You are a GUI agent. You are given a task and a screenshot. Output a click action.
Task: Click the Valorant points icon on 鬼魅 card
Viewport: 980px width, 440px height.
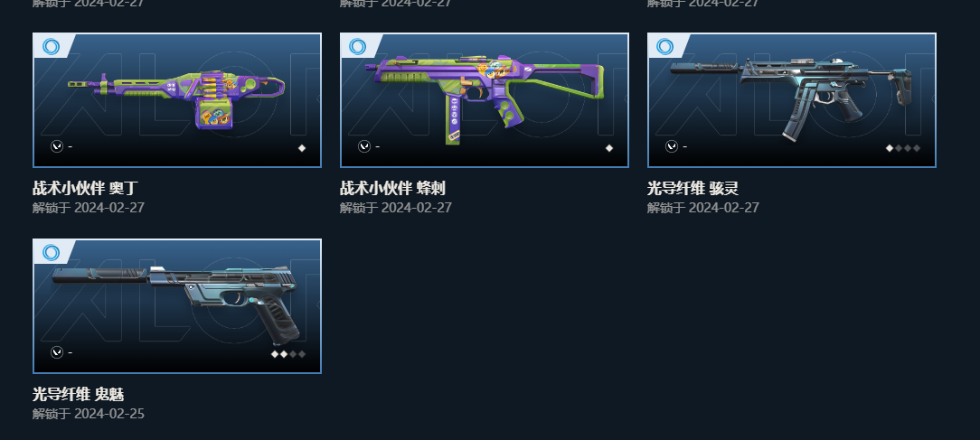click(57, 352)
